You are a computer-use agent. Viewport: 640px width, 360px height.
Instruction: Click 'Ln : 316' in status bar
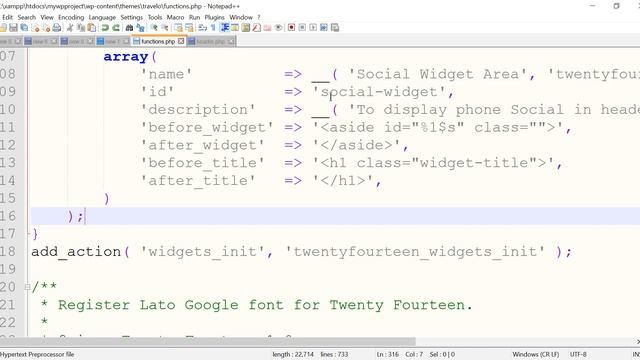387,354
